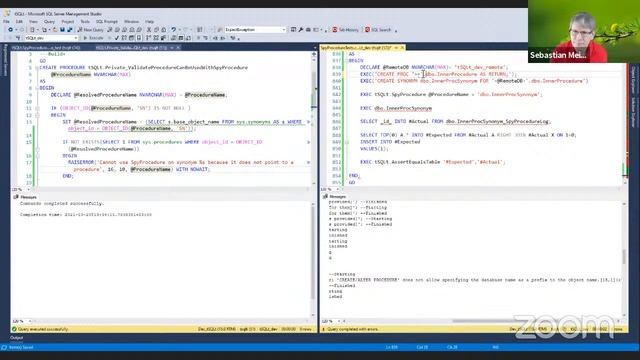
Task: Click the Copy icon in toolbar
Action: [156, 30]
